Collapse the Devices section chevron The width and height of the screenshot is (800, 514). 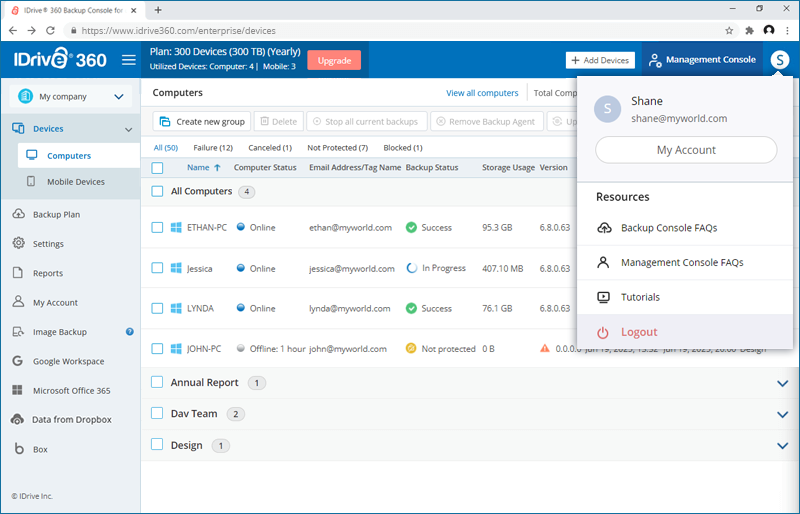click(x=129, y=129)
